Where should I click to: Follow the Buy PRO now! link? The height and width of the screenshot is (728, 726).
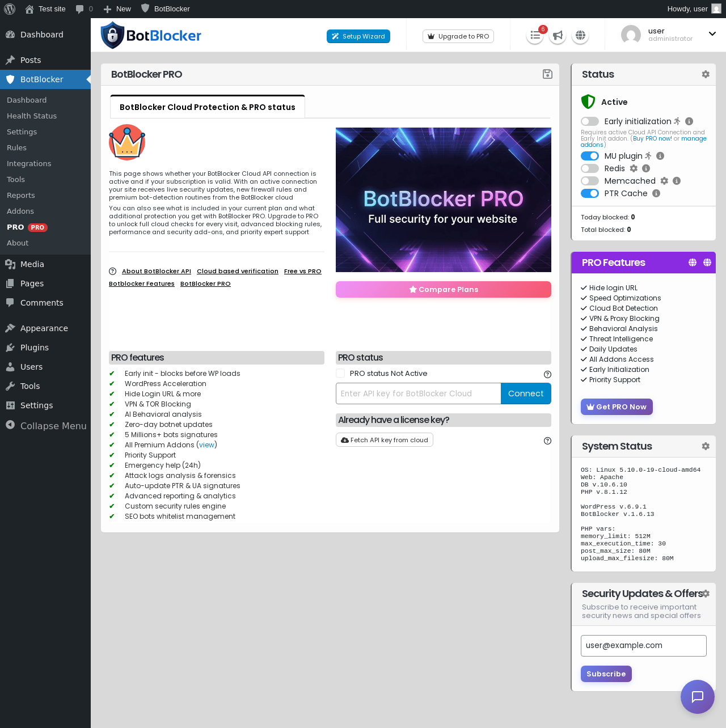(x=652, y=138)
